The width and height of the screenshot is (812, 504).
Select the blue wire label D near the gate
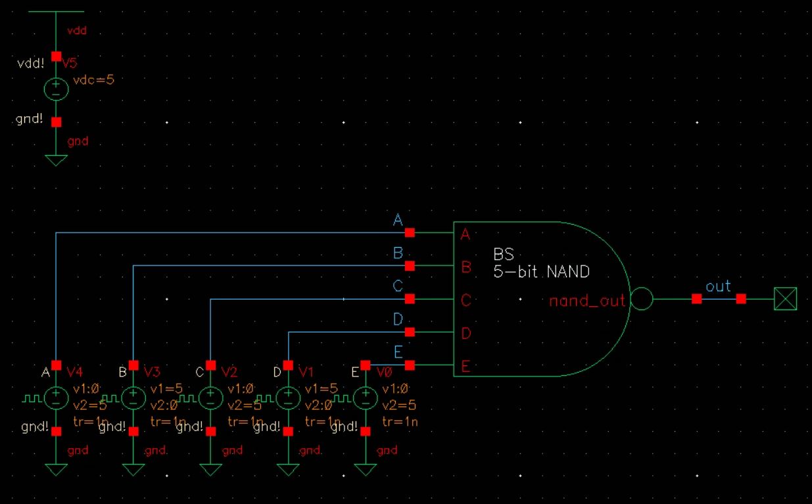(x=398, y=320)
